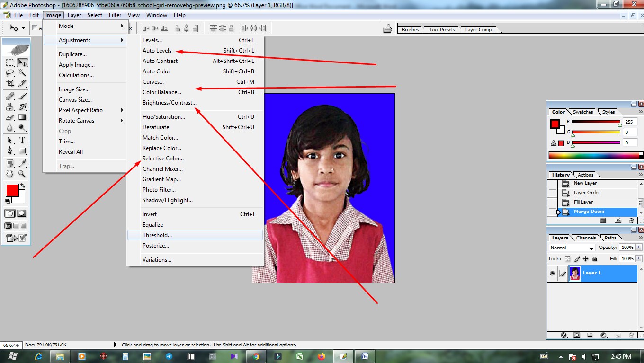The width and height of the screenshot is (644, 363).
Task: Choose the Lasso tool
Action: [10, 73]
